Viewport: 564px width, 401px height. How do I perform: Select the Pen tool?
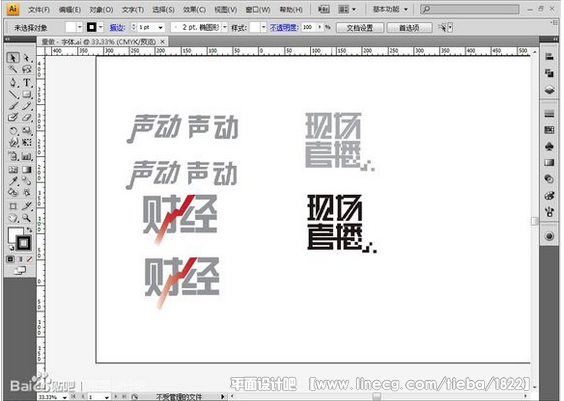point(13,82)
